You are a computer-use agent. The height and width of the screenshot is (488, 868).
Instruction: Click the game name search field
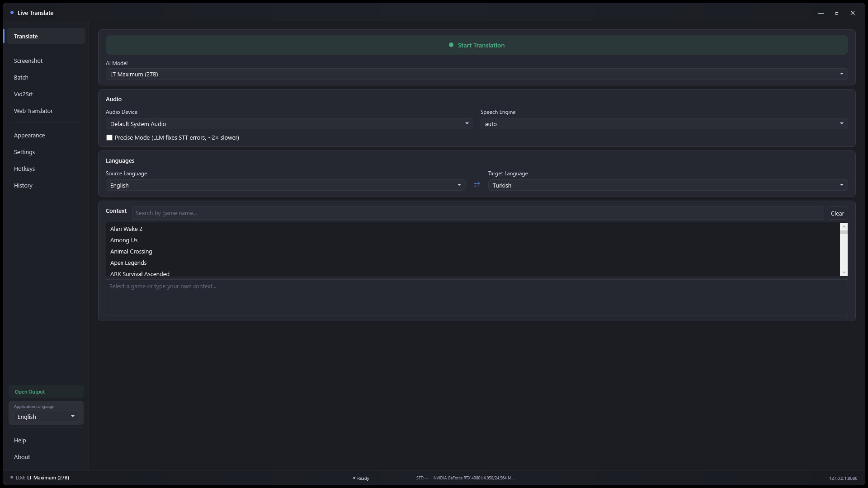click(477, 213)
